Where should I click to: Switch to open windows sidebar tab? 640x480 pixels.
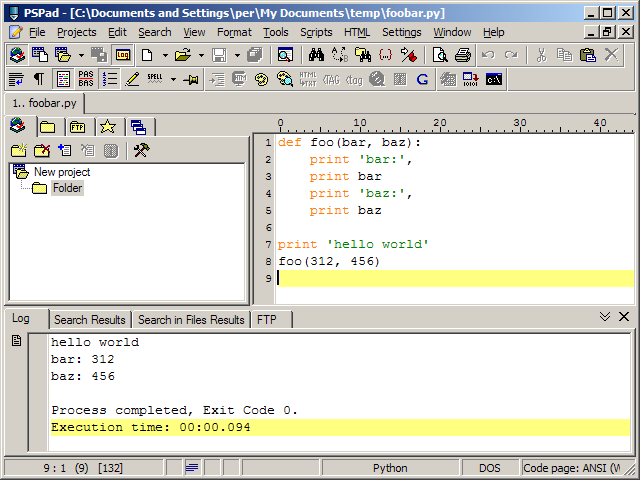click(x=138, y=127)
